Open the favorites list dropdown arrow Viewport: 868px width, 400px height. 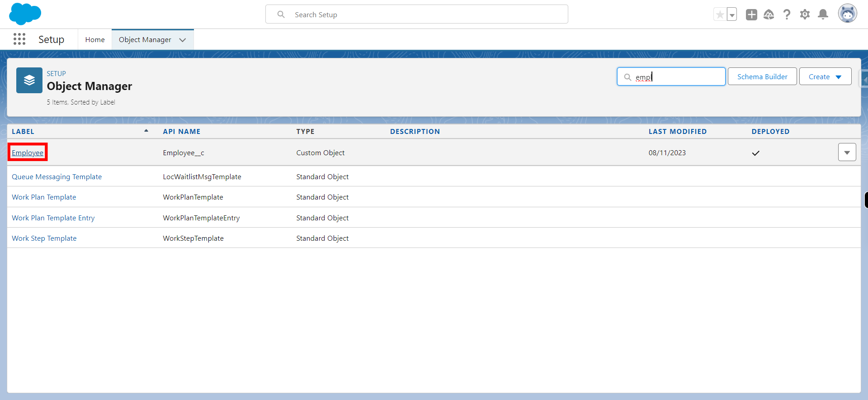(732, 14)
